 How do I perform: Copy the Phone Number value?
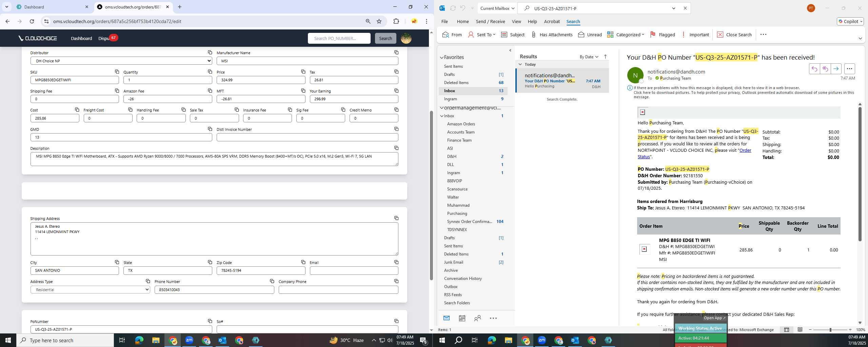pyautogui.click(x=272, y=281)
